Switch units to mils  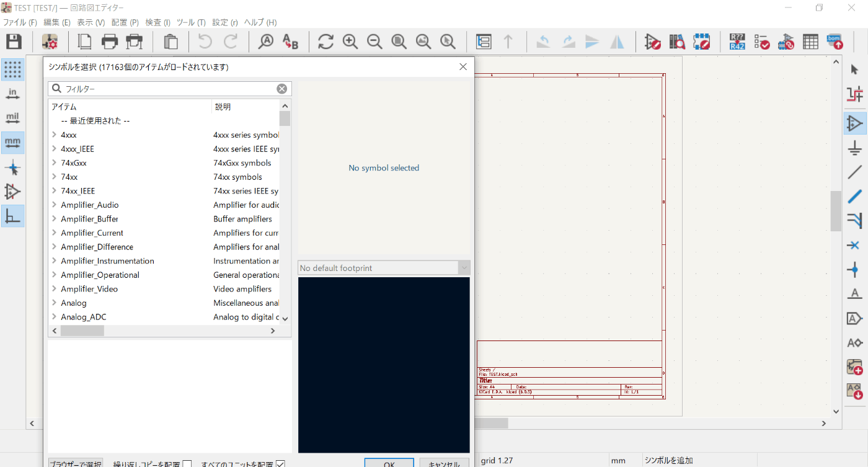13,118
